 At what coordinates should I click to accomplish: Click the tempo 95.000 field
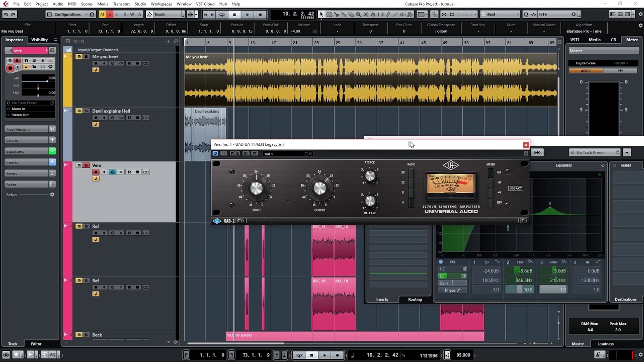pyautogui.click(x=463, y=355)
